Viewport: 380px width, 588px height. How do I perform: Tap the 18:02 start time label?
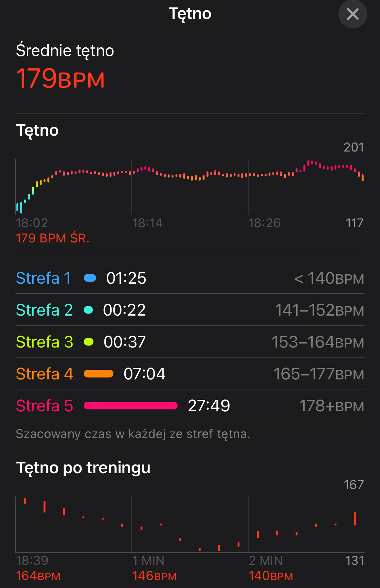point(32,223)
